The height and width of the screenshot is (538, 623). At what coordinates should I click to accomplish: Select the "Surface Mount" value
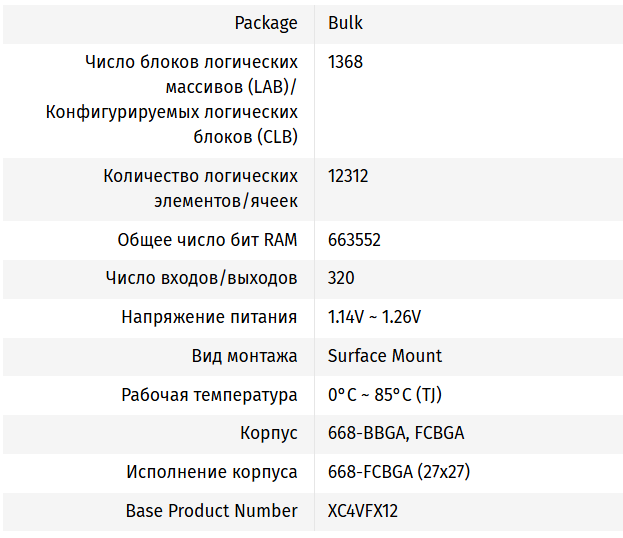[385, 356]
